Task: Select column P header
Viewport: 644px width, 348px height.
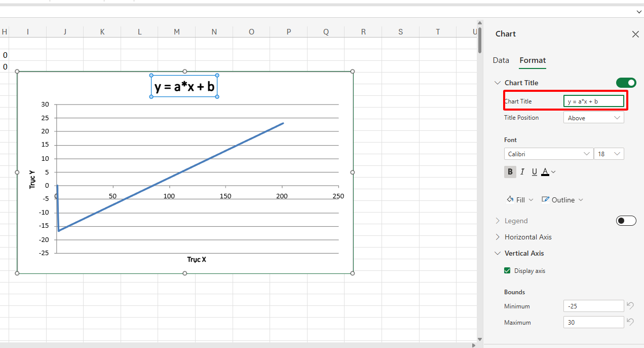Action: tap(289, 32)
